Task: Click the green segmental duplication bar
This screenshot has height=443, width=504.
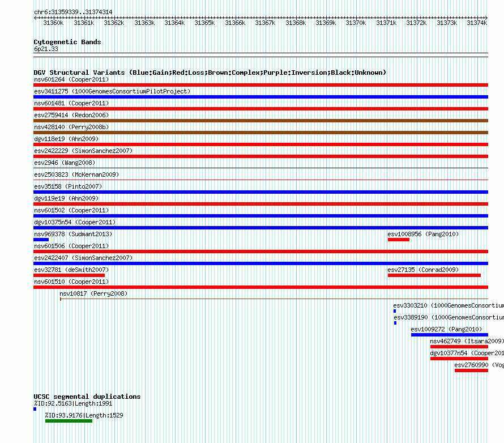Action: click(x=69, y=421)
